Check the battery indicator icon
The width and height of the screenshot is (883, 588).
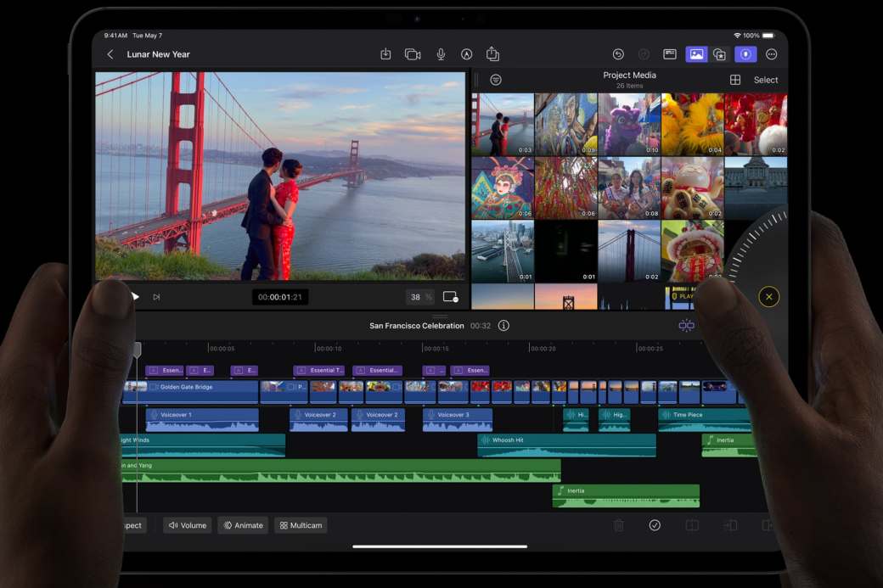click(768, 36)
